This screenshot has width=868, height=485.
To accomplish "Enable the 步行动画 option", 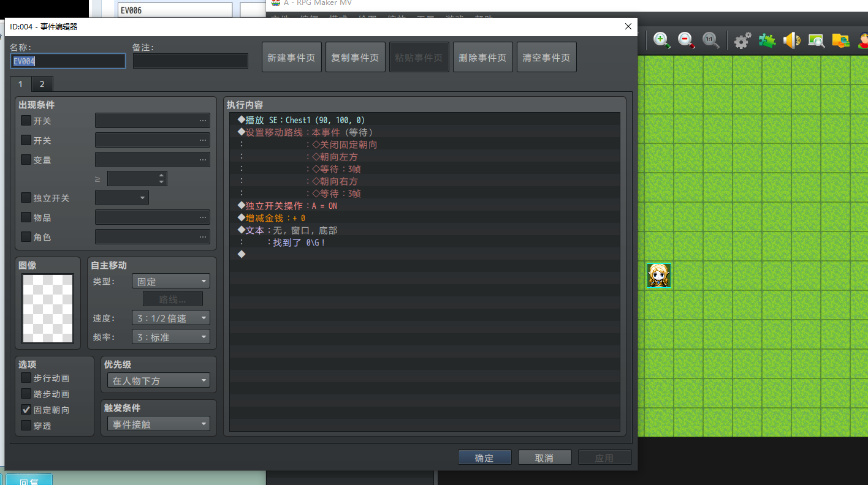I will tap(26, 378).
